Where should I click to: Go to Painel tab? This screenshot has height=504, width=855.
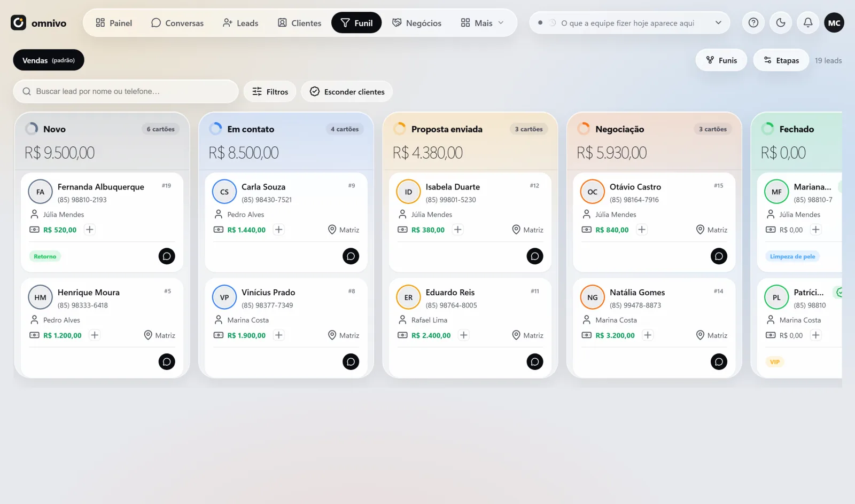(114, 23)
